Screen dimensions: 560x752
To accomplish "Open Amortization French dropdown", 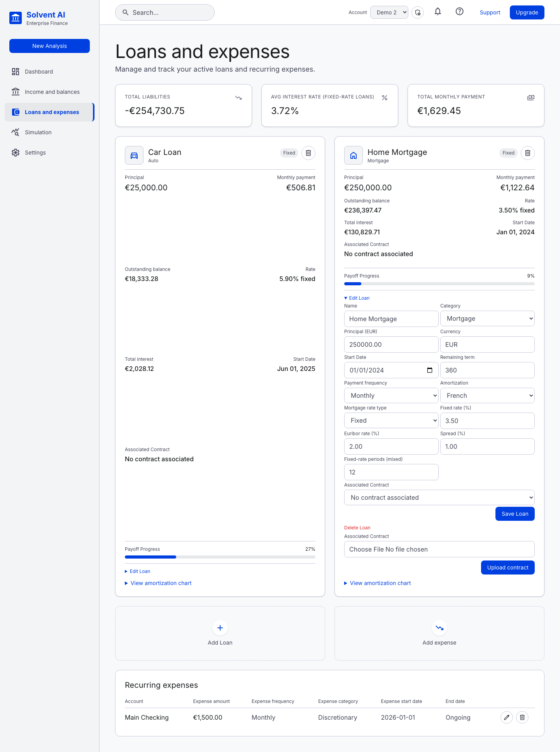I will click(x=487, y=395).
